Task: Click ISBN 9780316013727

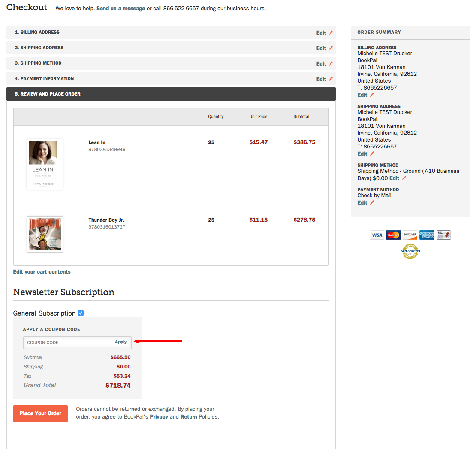Action: (107, 227)
